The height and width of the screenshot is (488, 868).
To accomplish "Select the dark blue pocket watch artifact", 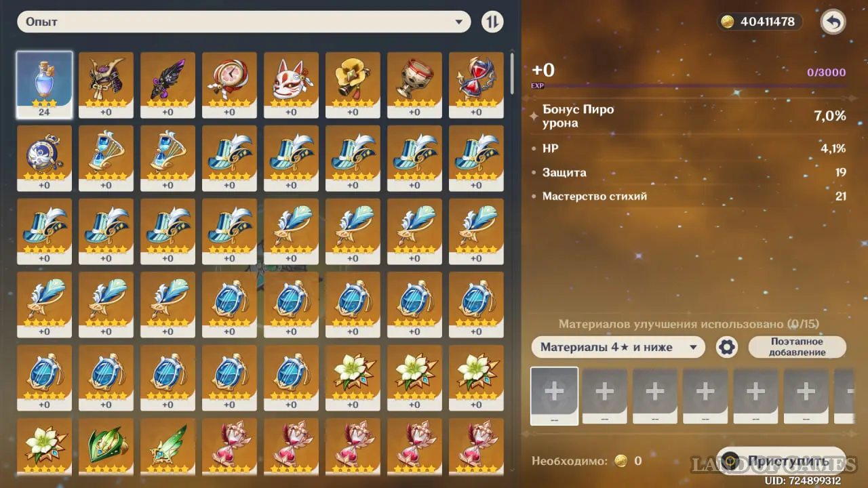I will [44, 158].
